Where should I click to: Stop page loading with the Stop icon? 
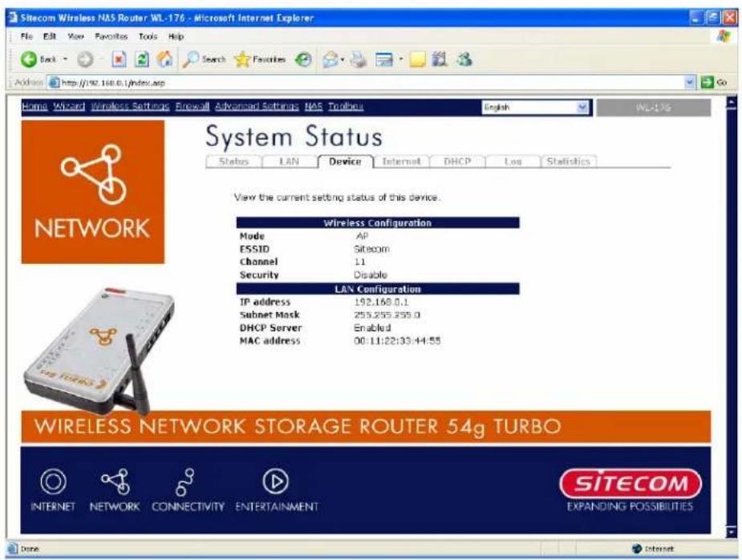tap(119, 59)
